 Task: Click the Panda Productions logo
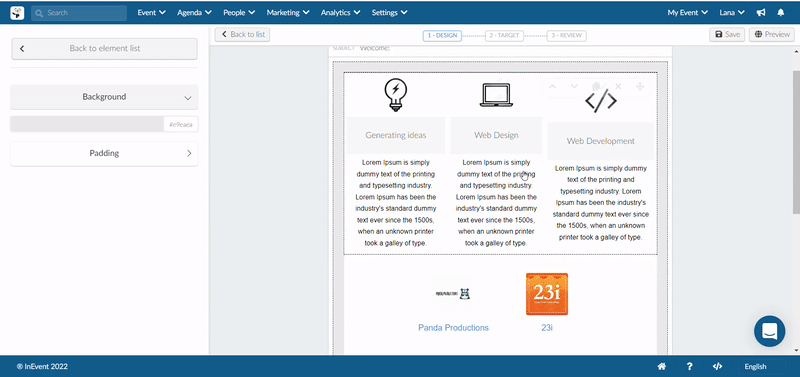453,293
